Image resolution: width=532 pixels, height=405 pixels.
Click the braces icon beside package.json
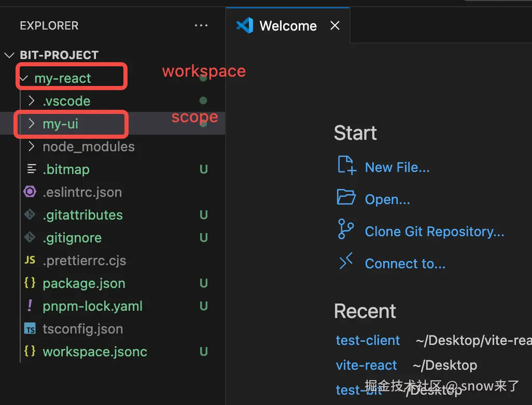(30, 283)
